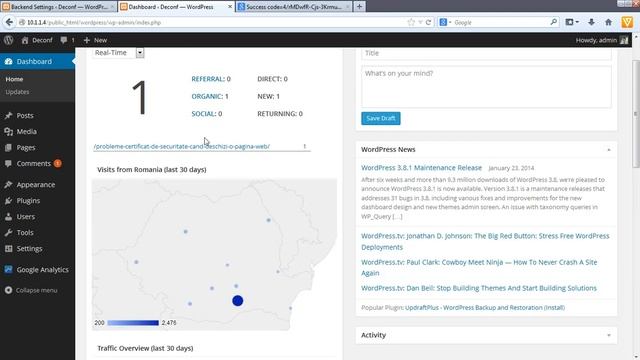The width and height of the screenshot is (640, 360).
Task: Open a new browser tab
Action: pos(359,7)
